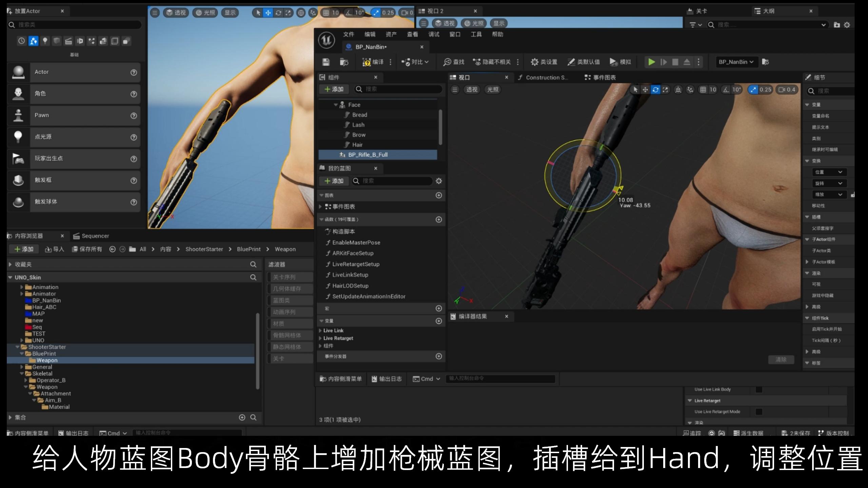Screen dimensions: 868x488
Task: Toggle grid snap in main level viewport
Action: coord(326,13)
